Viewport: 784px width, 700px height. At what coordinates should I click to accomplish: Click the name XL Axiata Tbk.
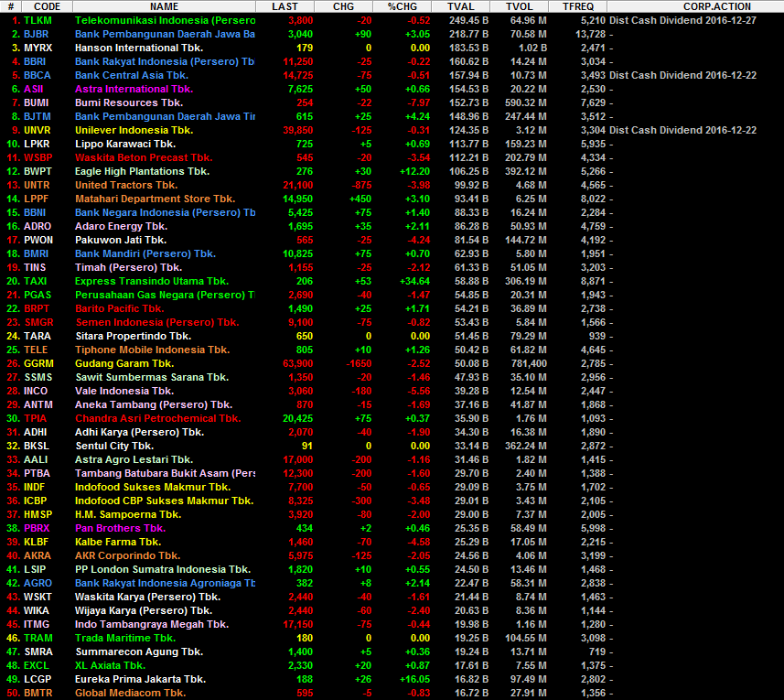coord(110,665)
